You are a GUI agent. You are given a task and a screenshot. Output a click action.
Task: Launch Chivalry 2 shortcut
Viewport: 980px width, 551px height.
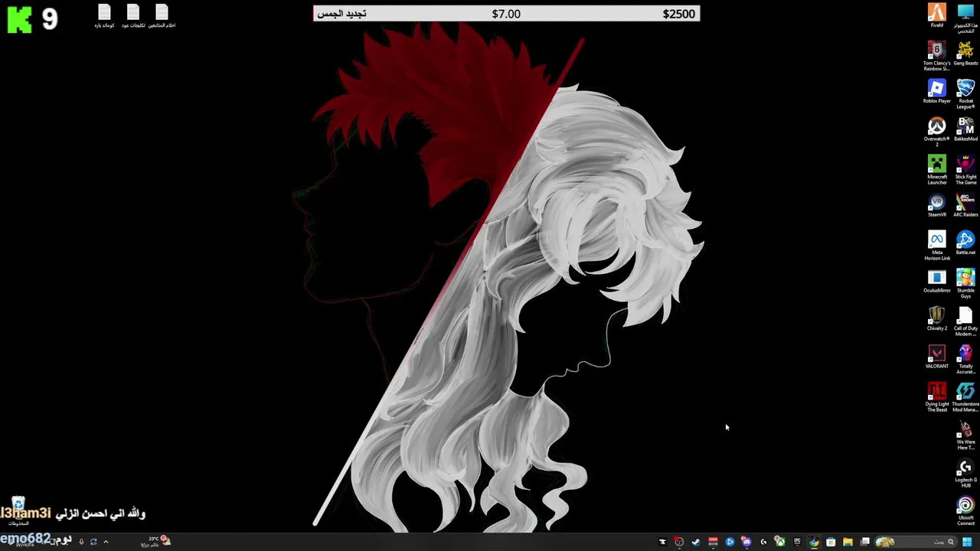click(936, 318)
